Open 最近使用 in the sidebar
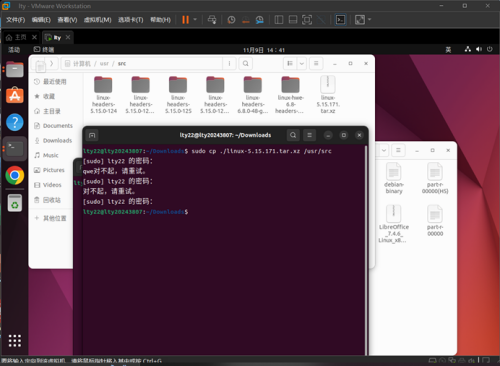The image size is (500, 366). click(x=55, y=82)
